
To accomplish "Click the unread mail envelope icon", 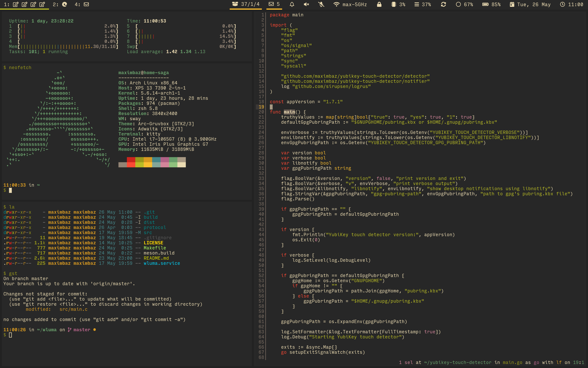I will pyautogui.click(x=271, y=4).
